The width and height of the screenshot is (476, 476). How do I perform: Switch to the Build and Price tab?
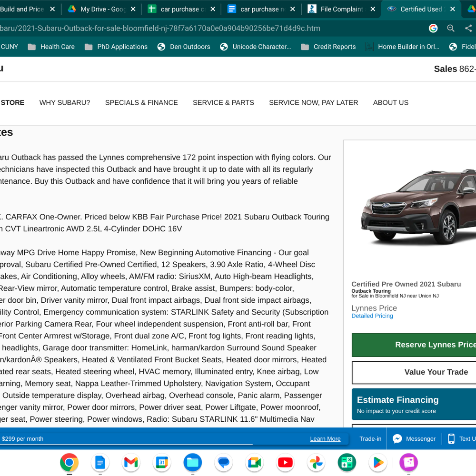point(22,9)
